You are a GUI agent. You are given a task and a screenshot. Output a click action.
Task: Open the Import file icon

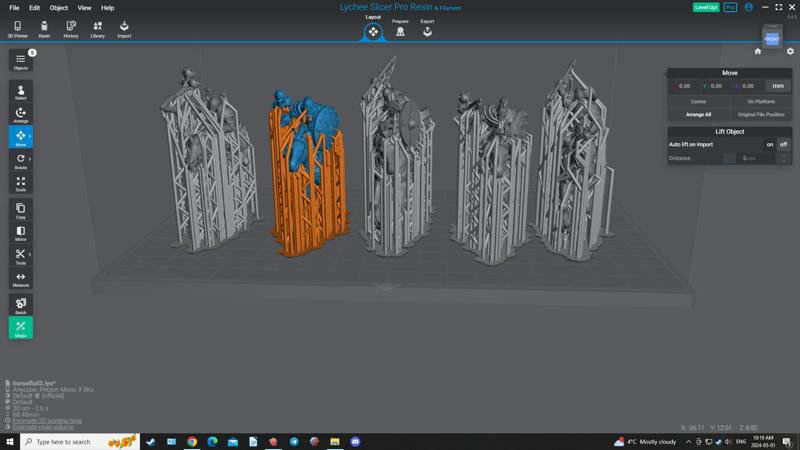coord(124,29)
